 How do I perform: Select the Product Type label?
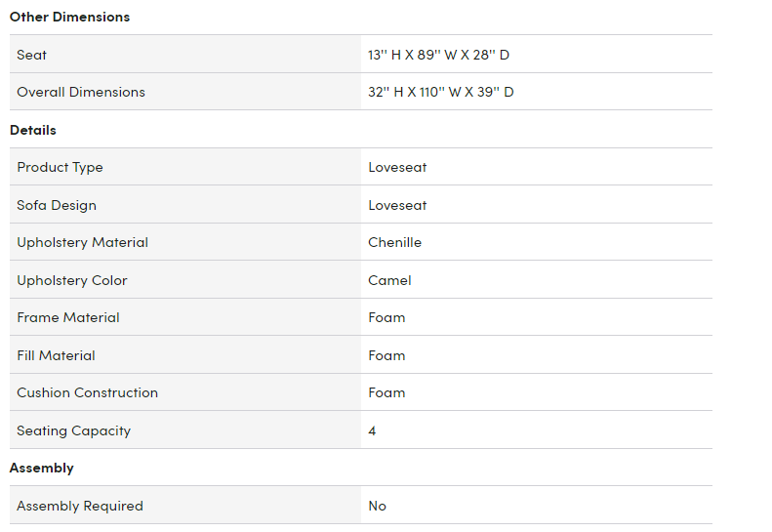point(60,168)
